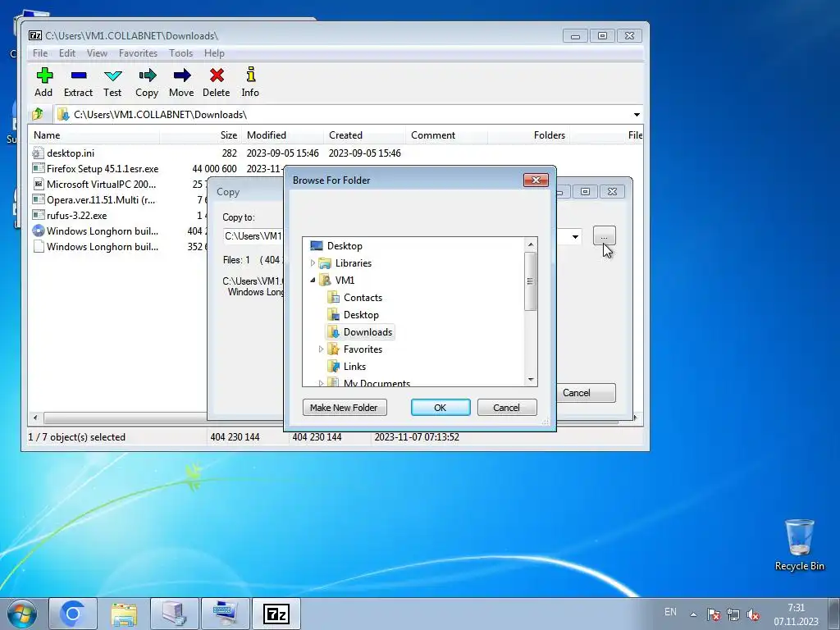Select the rufus-3.22.exe file icon
840x630 pixels.
click(38, 216)
